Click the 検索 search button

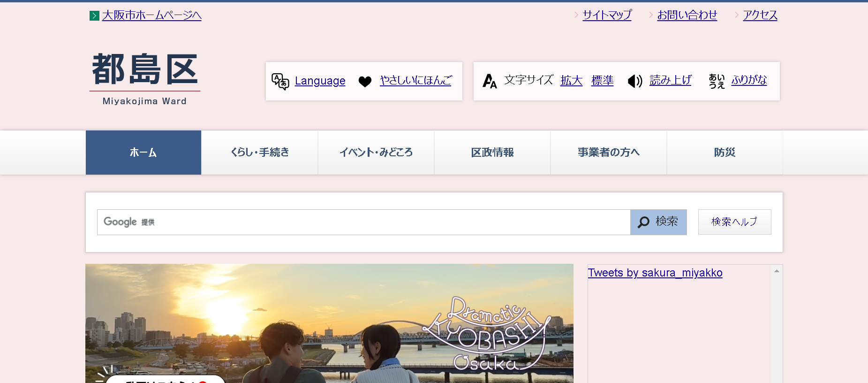click(x=658, y=222)
